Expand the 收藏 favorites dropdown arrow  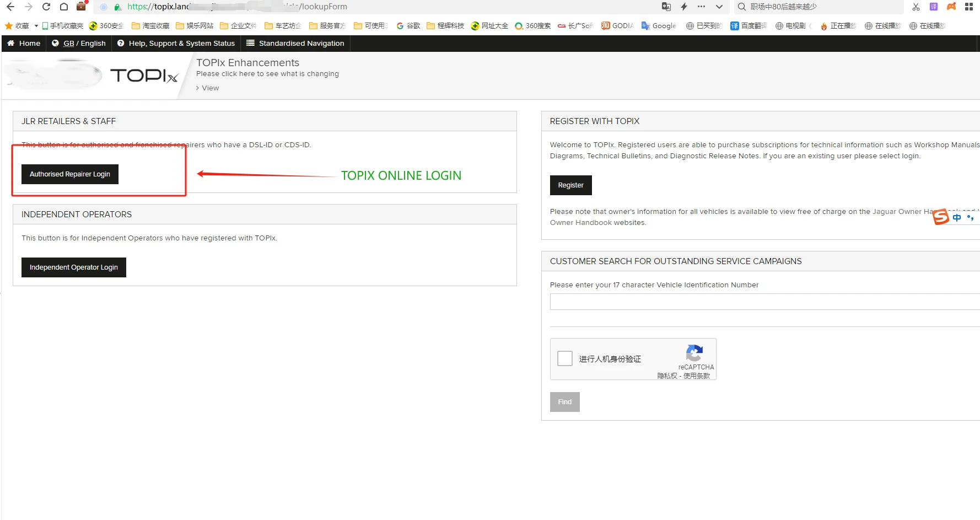36,26
